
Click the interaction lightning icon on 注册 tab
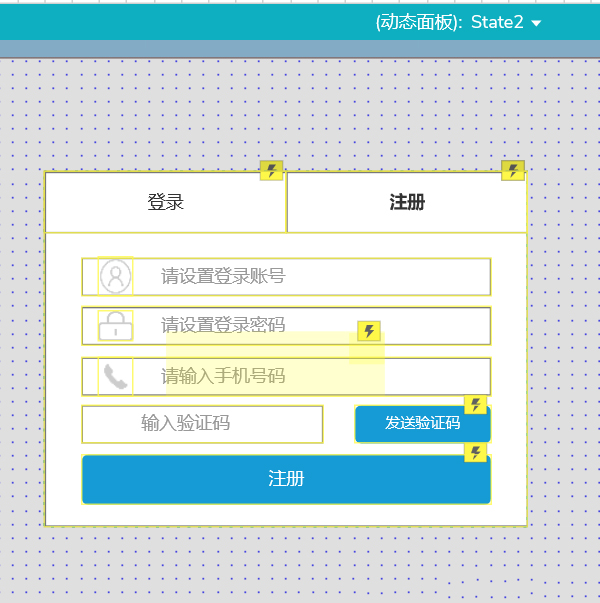pos(513,170)
